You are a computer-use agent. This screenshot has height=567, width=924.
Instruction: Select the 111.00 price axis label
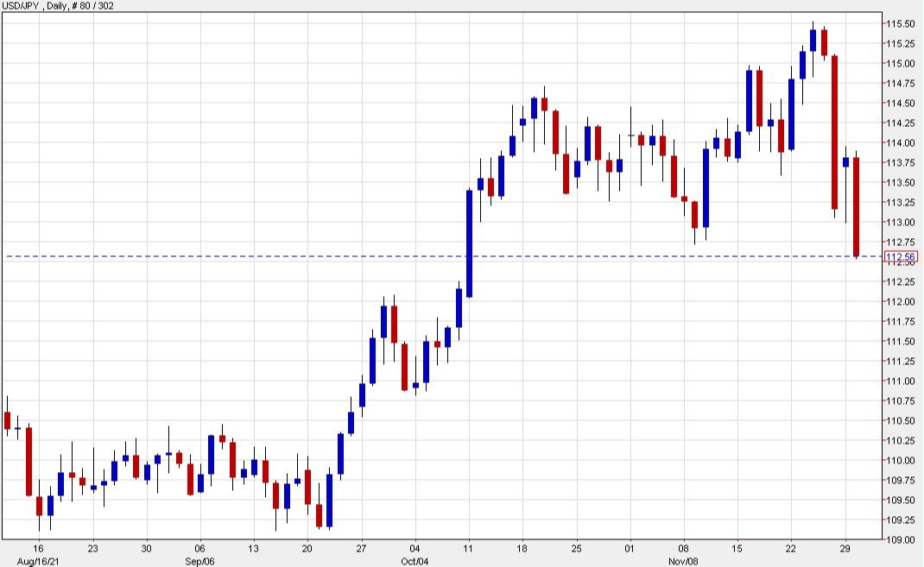901,381
